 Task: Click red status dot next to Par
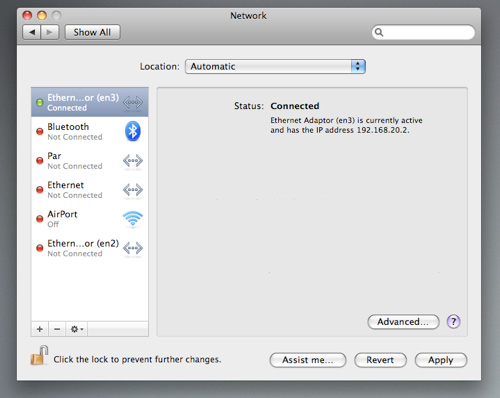pyautogui.click(x=40, y=161)
